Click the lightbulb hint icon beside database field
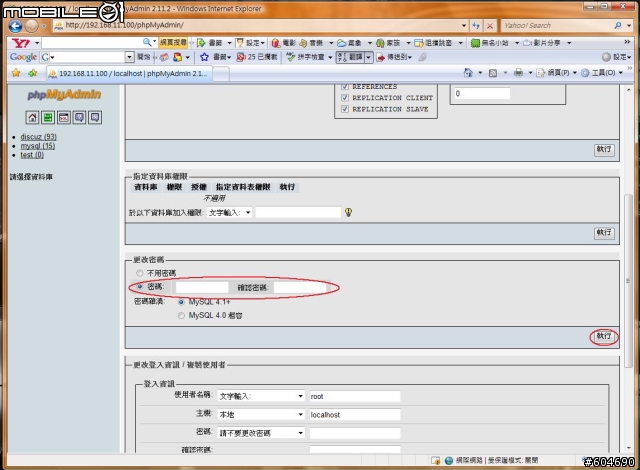 pos(348,212)
